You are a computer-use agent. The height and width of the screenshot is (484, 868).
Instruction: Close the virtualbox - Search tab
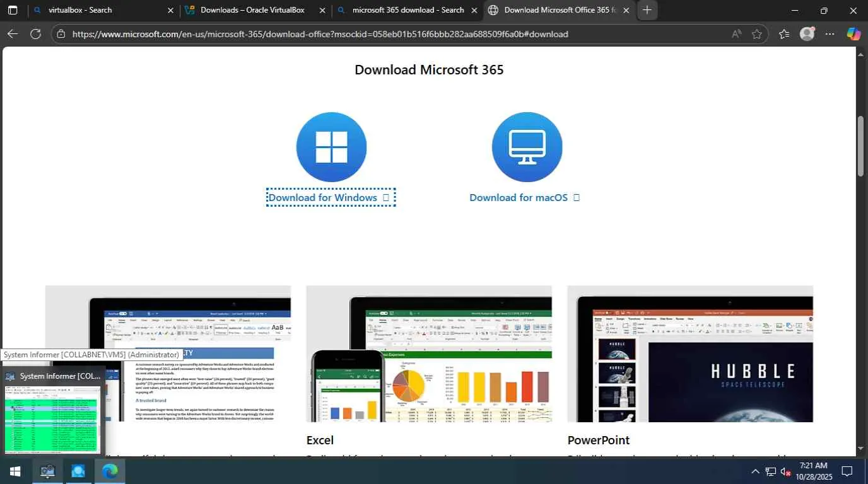coord(171,10)
